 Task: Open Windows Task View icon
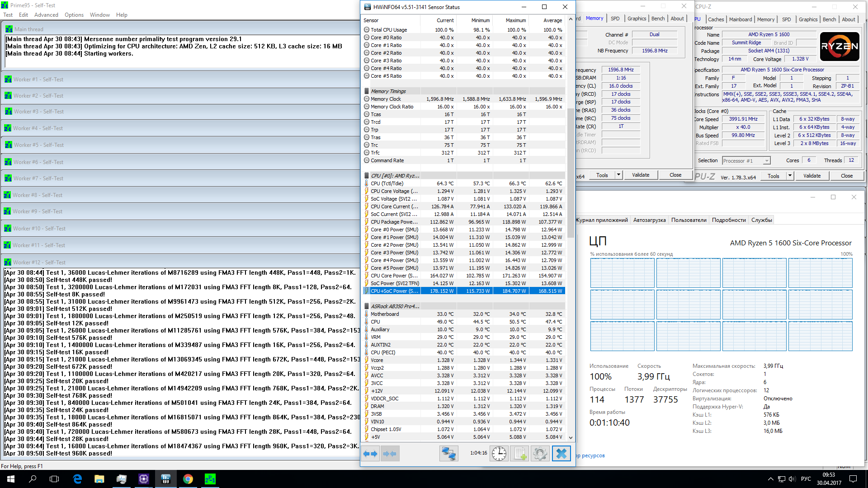click(54, 479)
